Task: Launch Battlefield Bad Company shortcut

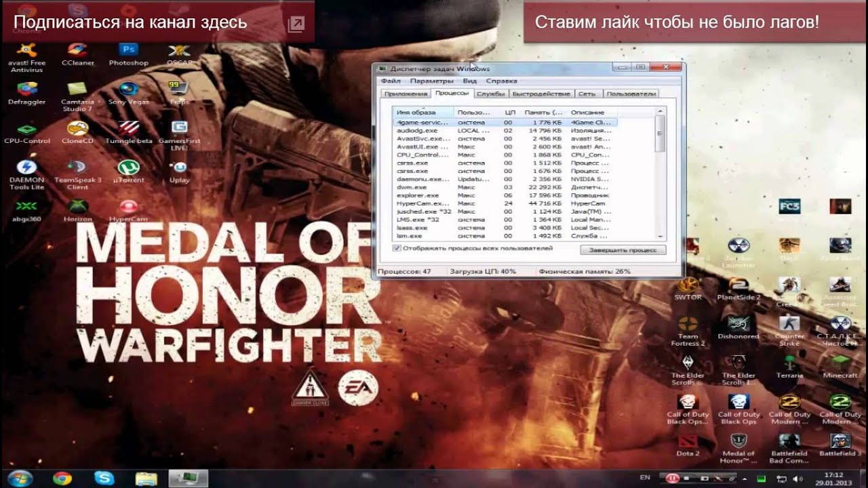Action: [789, 448]
